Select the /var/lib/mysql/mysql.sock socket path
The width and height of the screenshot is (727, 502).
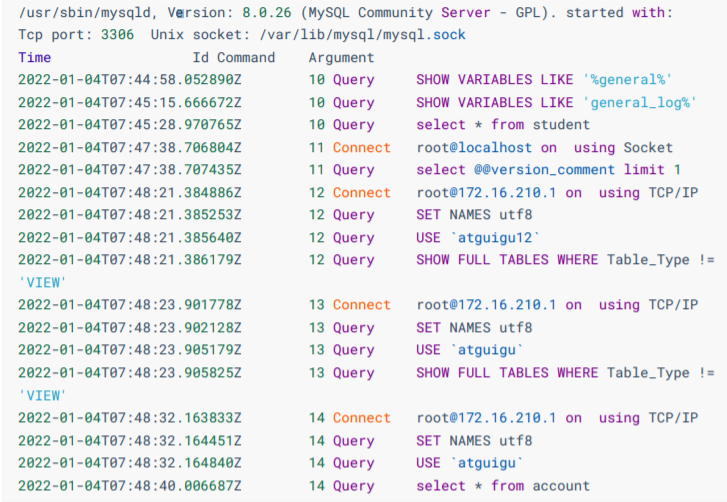[363, 35]
